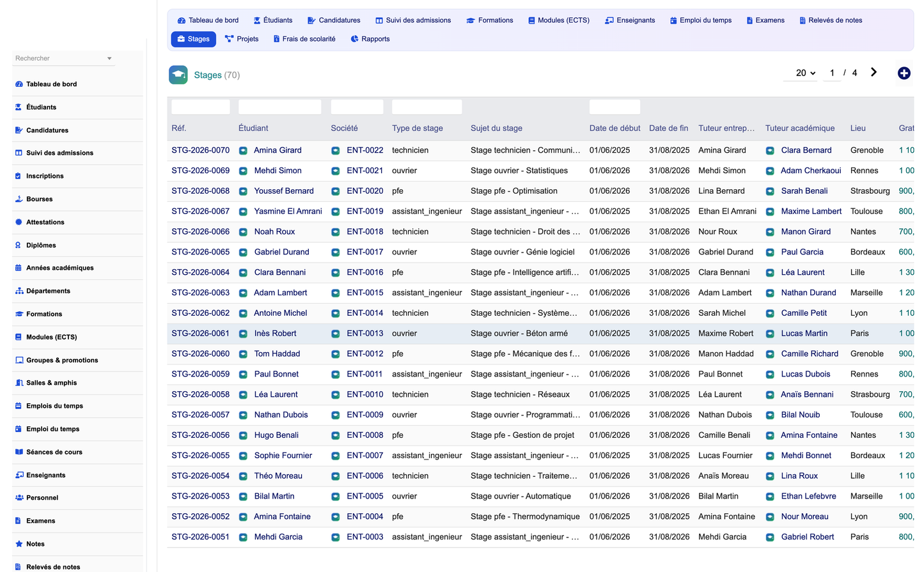Open Groupes & promotions in sidebar
Viewport: 924px width, 572px height.
point(62,360)
